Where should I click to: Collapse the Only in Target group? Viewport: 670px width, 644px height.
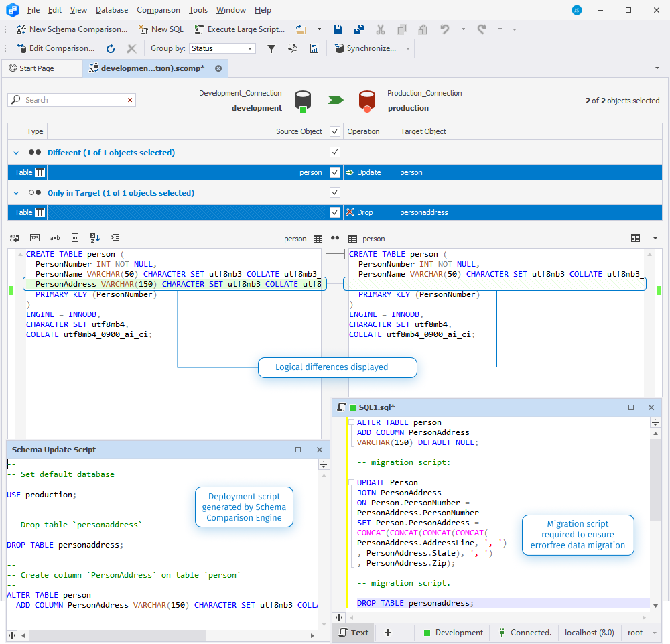pos(16,193)
